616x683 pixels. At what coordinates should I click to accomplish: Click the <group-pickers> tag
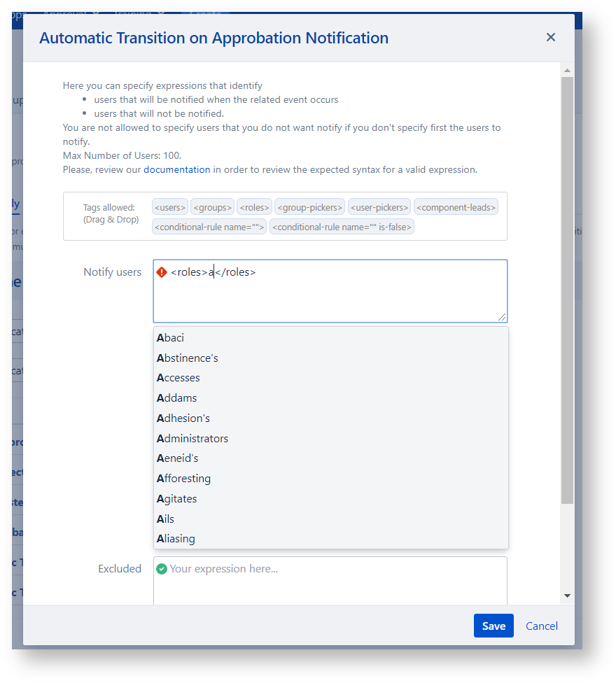pyautogui.click(x=309, y=207)
